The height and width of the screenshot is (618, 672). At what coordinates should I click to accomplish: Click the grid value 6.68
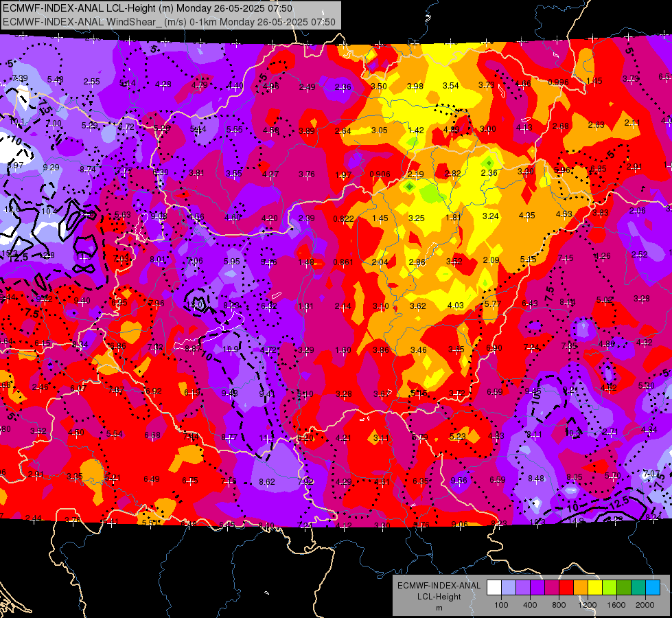(x=152, y=435)
